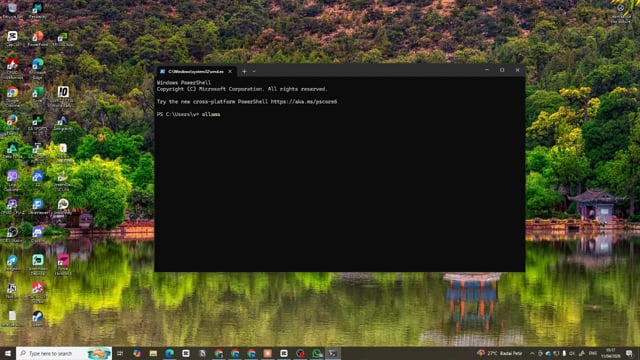Open the notification center icon
Viewport: 640px width, 360px height.
pyautogui.click(x=629, y=353)
